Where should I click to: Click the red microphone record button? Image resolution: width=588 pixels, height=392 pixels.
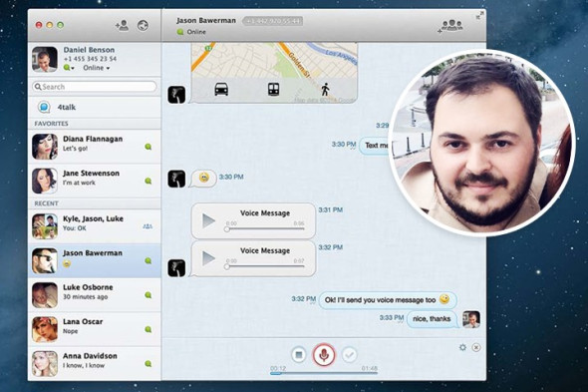pyautogui.click(x=324, y=354)
